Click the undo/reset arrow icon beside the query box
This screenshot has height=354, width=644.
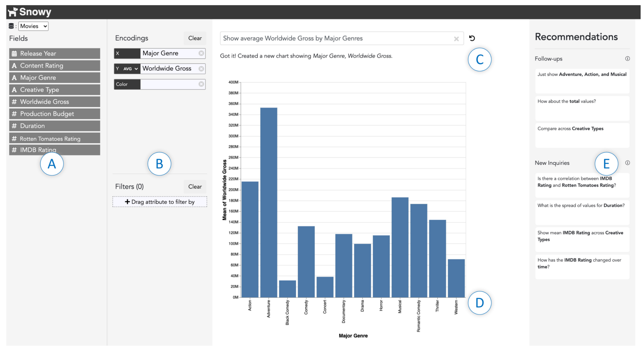[472, 38]
